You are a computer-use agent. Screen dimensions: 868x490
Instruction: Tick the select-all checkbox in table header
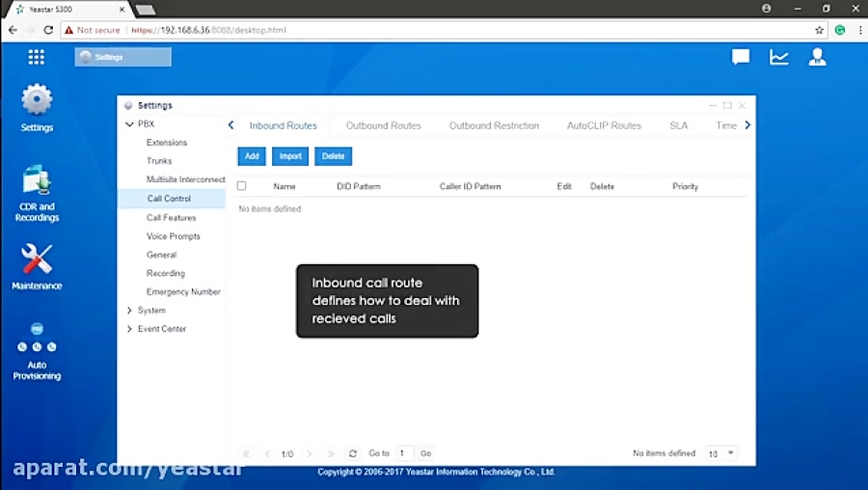point(242,186)
